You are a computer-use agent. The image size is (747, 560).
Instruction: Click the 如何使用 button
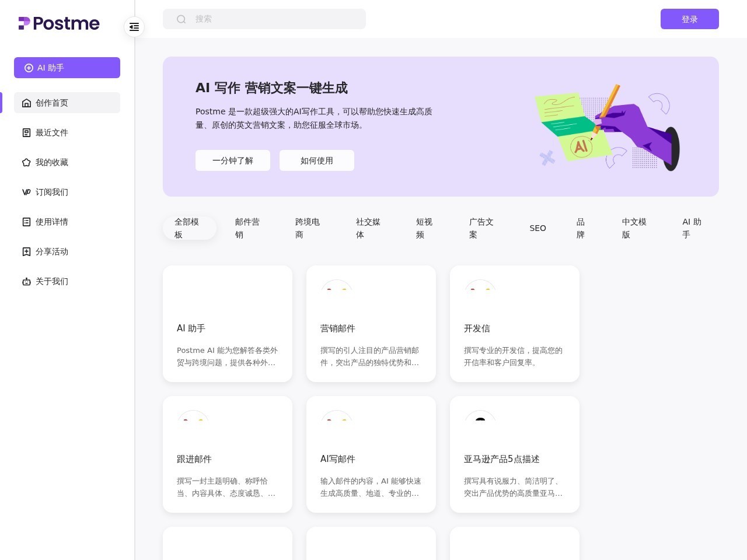click(317, 160)
